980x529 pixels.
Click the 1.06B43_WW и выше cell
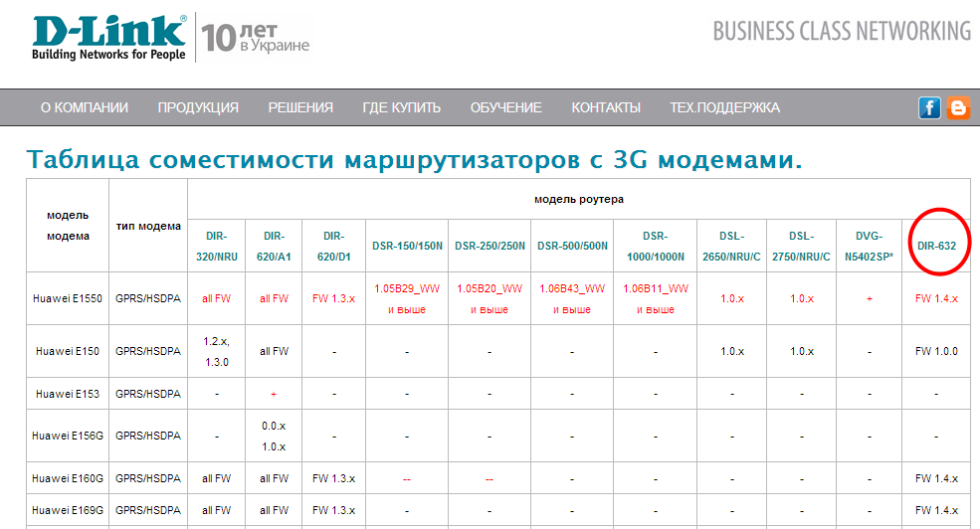click(572, 298)
